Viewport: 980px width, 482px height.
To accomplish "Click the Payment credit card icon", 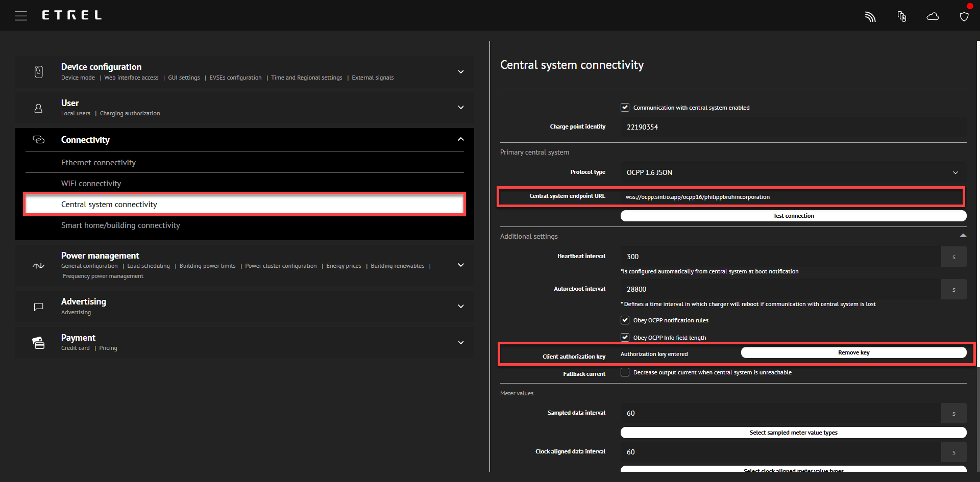I will point(38,343).
